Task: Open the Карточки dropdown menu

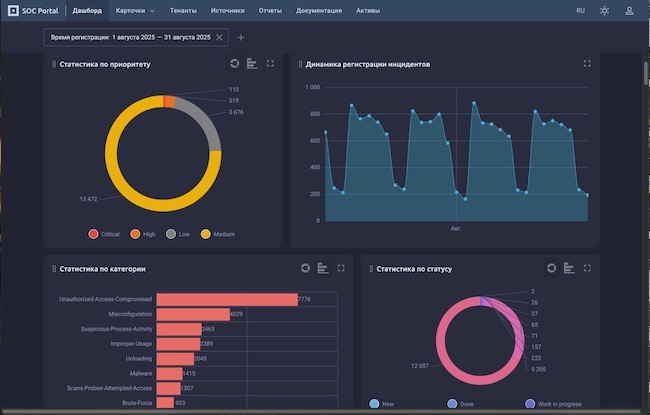Action: [x=135, y=10]
